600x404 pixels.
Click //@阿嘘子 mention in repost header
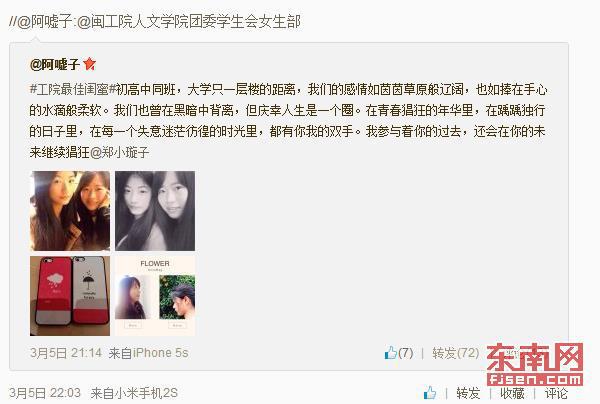click(40, 22)
